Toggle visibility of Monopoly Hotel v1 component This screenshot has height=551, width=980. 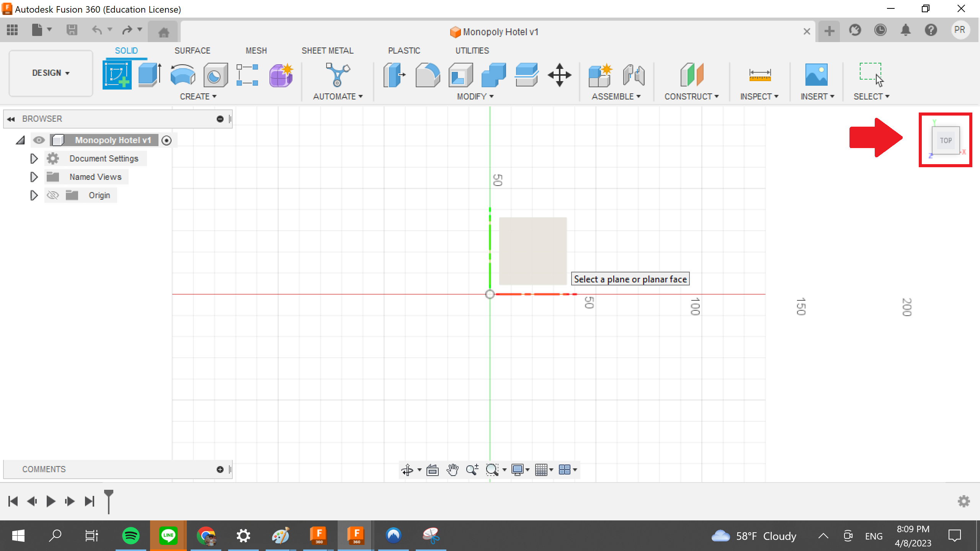[39, 140]
